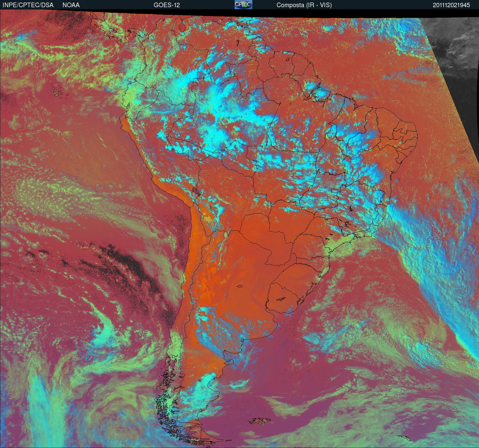Click the CPTEC logo in the header
The width and height of the screenshot is (479, 448).
[243, 5]
